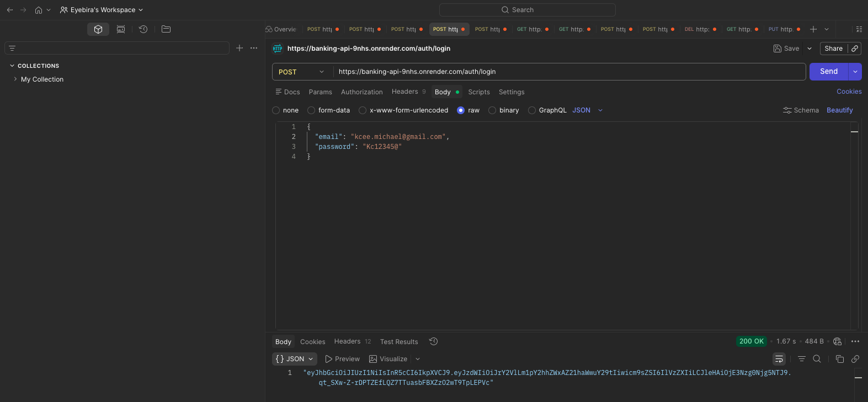Click the filter response icon
Image resolution: width=868 pixels, height=402 pixels.
coord(802,359)
